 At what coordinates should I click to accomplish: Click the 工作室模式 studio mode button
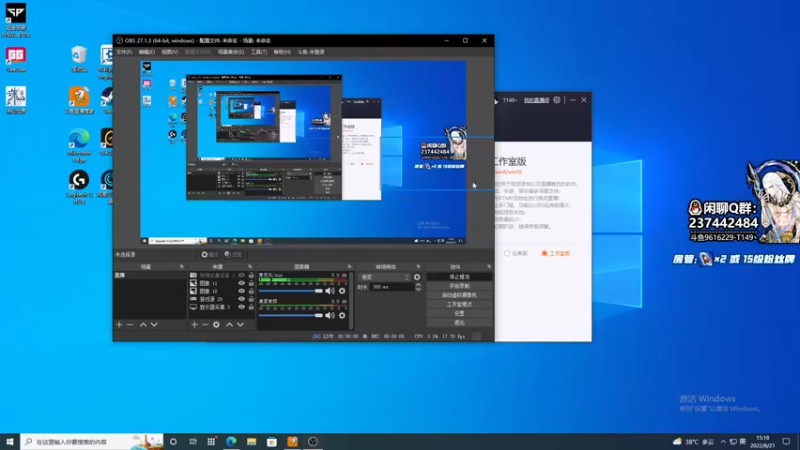point(459,305)
